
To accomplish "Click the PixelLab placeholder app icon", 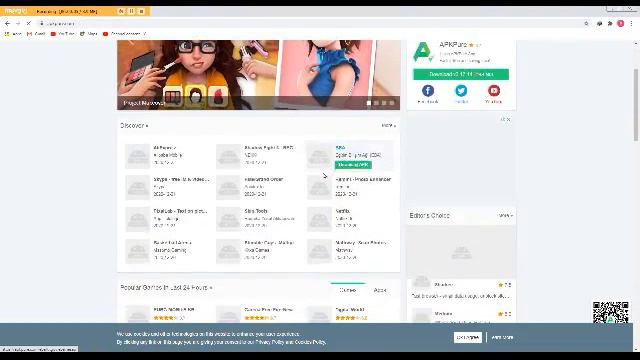I will 138,219.
